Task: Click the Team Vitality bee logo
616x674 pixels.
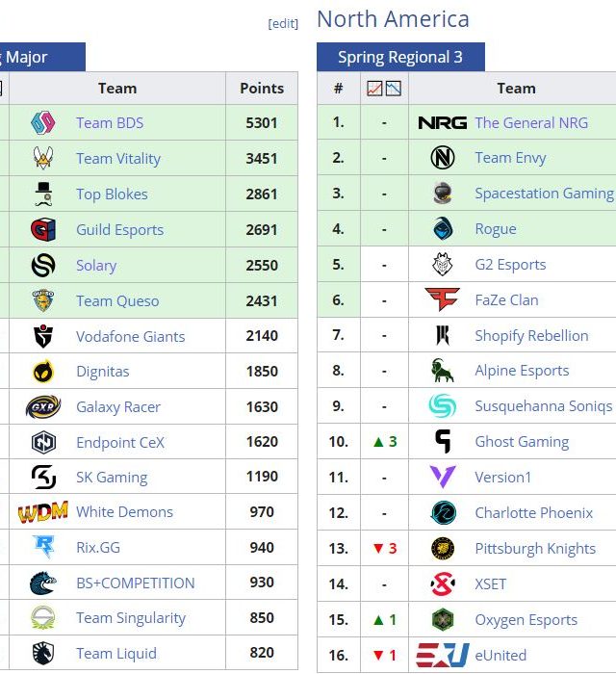Action: coord(43,159)
